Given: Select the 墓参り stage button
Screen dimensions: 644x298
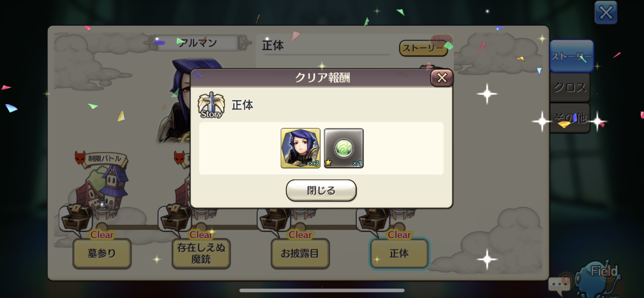Looking at the screenshot, I should pos(102,254).
